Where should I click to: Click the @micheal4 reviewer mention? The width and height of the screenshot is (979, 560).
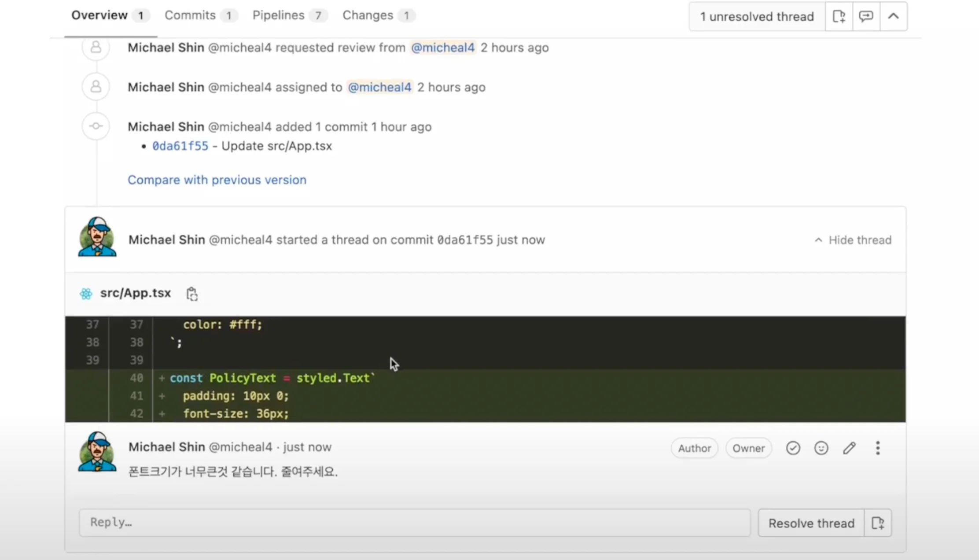click(443, 48)
